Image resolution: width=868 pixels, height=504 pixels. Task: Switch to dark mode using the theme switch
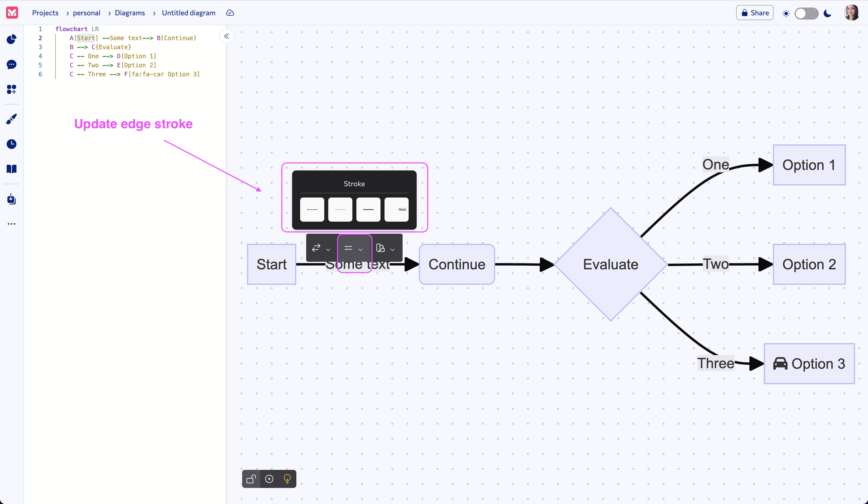tap(807, 13)
